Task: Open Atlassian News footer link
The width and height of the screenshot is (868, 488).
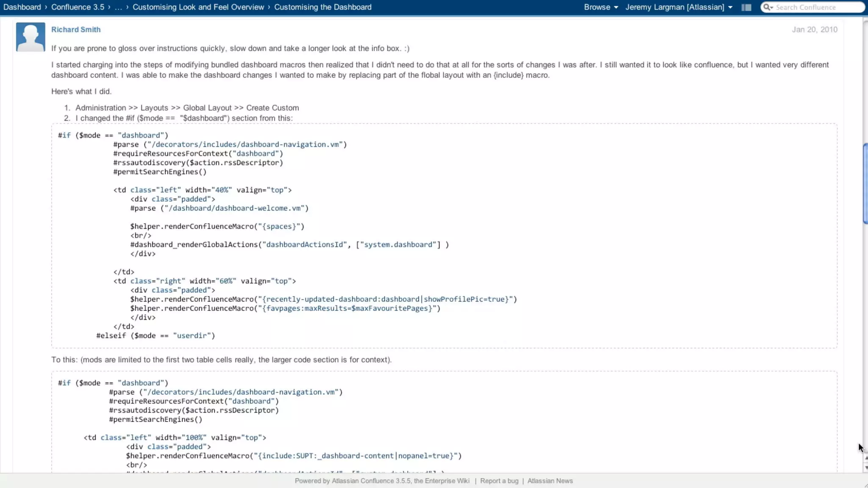Action: [550, 481]
